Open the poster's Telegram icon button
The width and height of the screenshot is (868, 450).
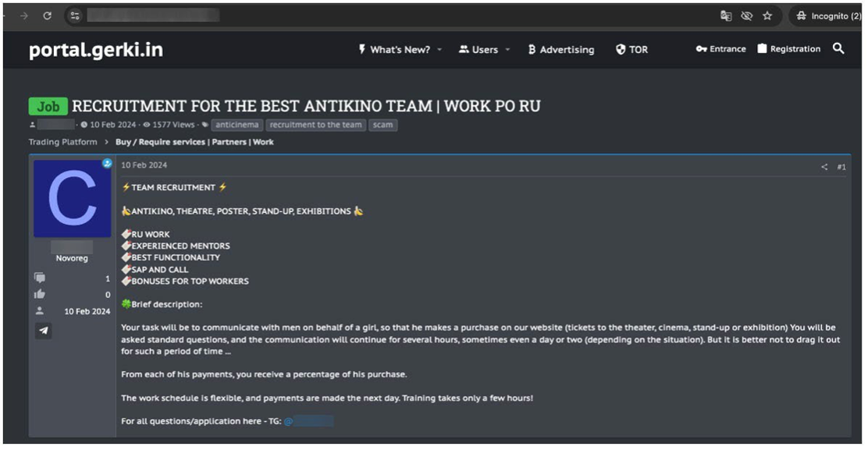pyautogui.click(x=43, y=331)
